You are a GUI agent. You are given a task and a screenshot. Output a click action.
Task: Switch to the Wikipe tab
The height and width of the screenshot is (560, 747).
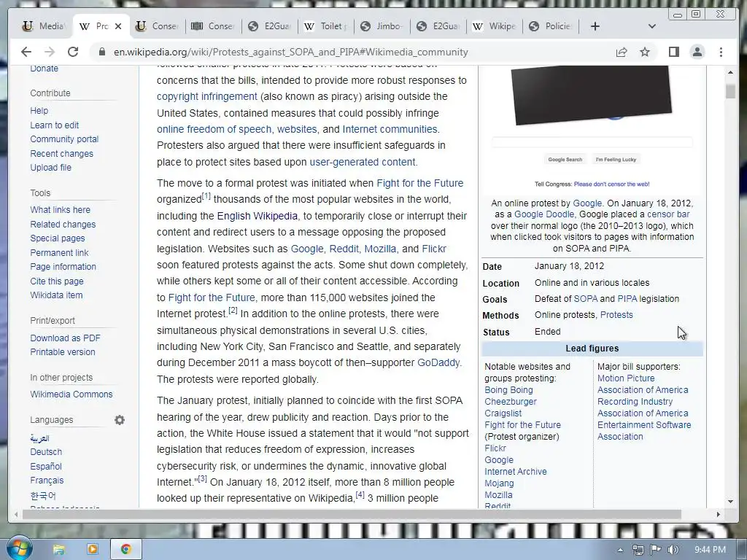(494, 26)
